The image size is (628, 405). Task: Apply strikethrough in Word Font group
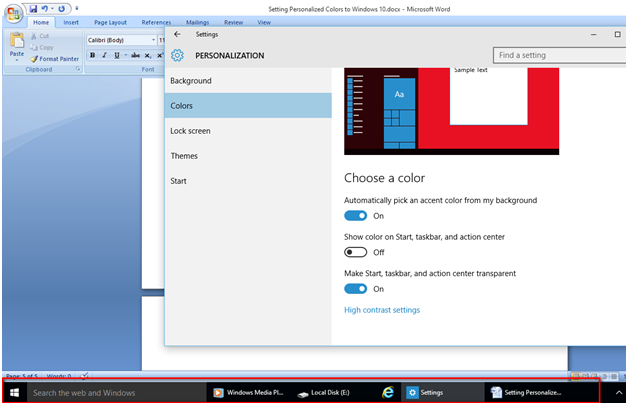[135, 55]
